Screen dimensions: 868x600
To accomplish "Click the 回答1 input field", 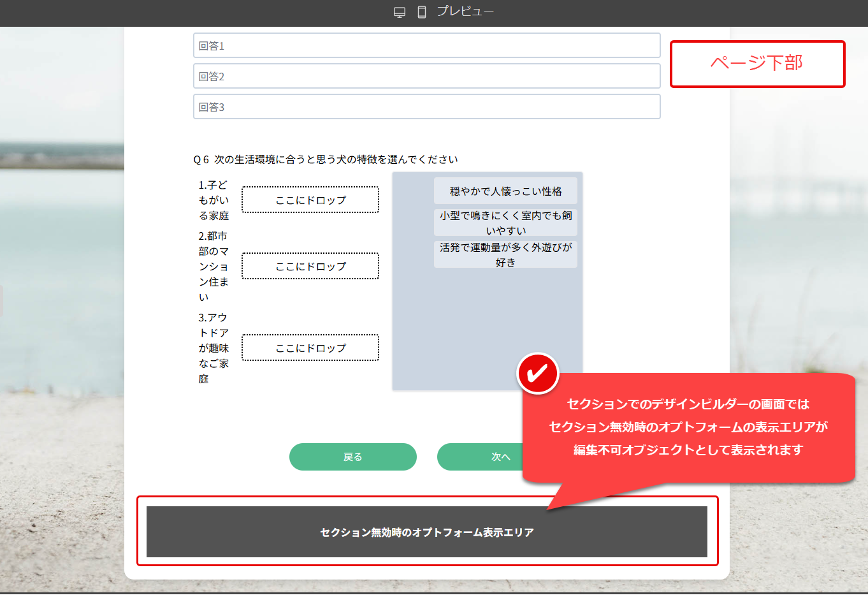I will [426, 45].
